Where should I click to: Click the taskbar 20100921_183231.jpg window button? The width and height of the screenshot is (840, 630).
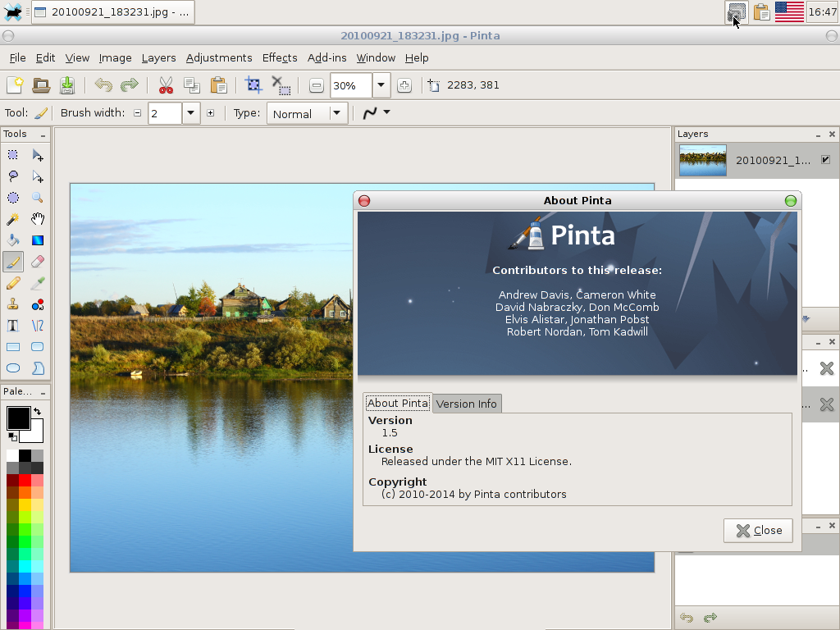point(113,12)
